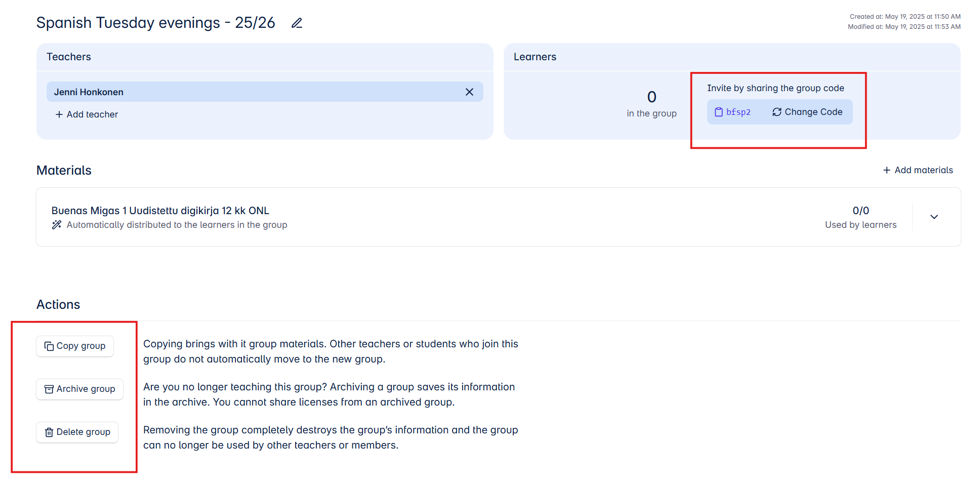980x484 pixels.
Task: Click the refresh arrows icon on Change Code
Action: [x=777, y=112]
